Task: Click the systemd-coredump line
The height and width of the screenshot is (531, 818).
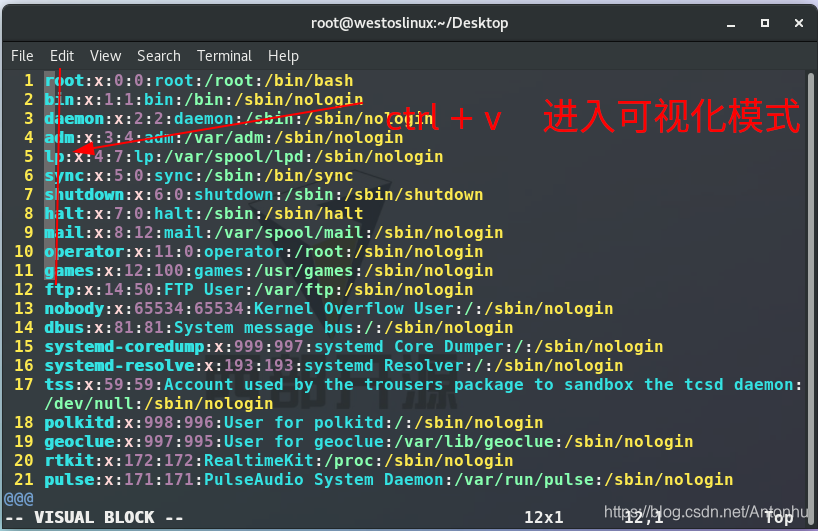Action: 354,346
